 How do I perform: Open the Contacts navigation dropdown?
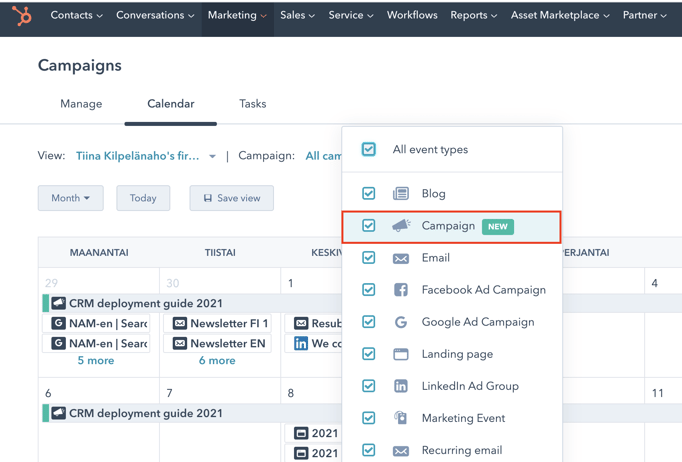tap(77, 15)
